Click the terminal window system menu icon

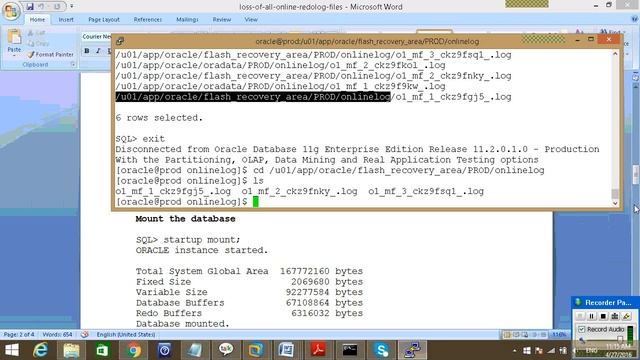pos(120,41)
